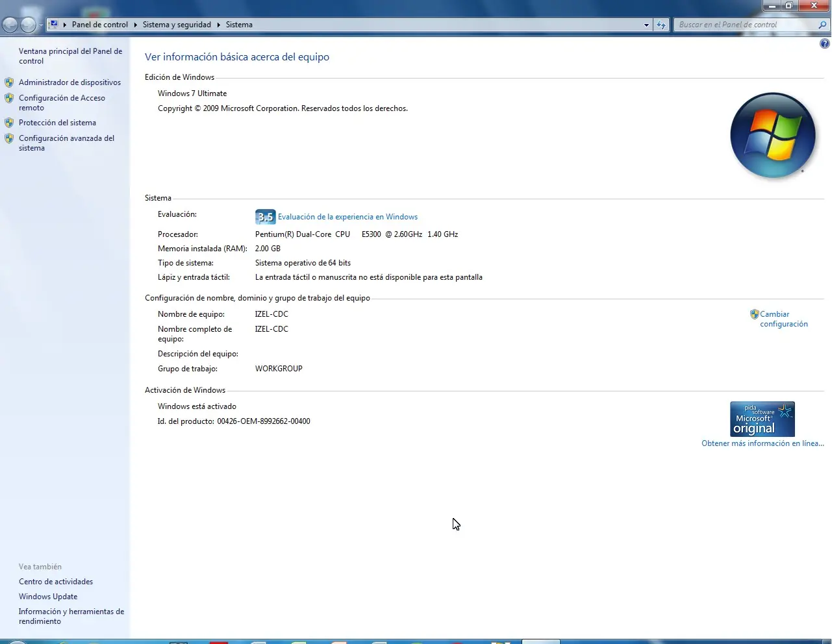Click the Control Panel icon in address bar

(x=54, y=25)
